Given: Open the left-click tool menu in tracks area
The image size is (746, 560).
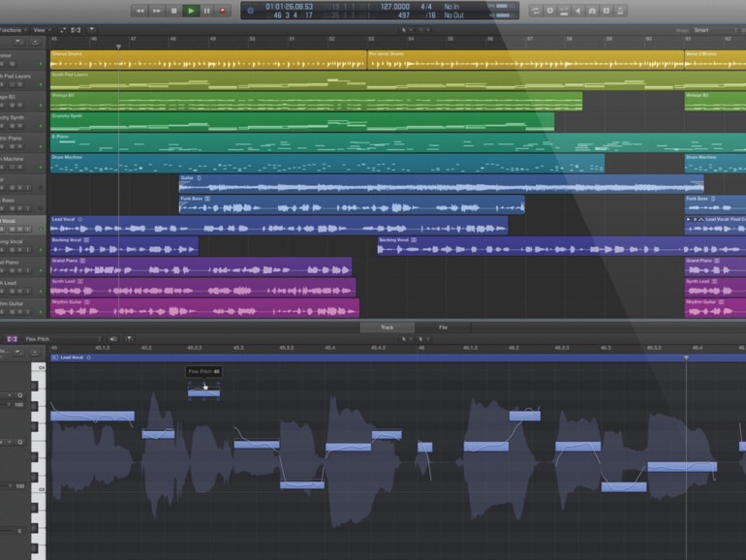Looking at the screenshot, I should [x=405, y=30].
